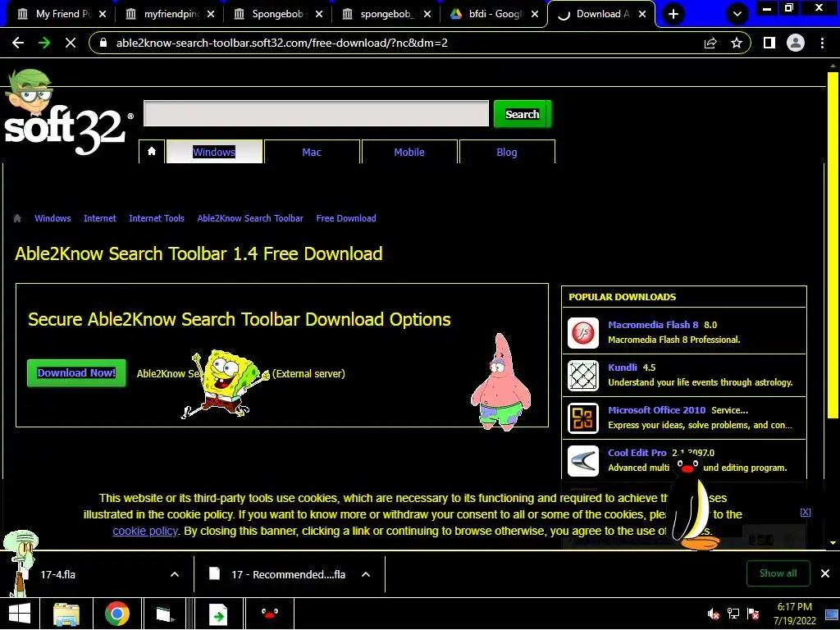The width and height of the screenshot is (840, 630).
Task: Open the Kundli download link
Action: tap(623, 367)
